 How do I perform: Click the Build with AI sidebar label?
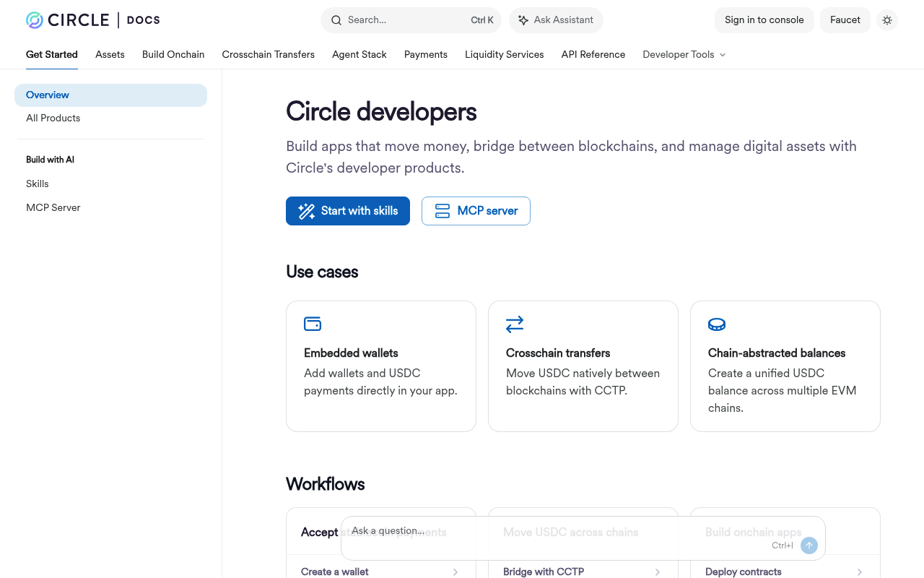pos(50,160)
